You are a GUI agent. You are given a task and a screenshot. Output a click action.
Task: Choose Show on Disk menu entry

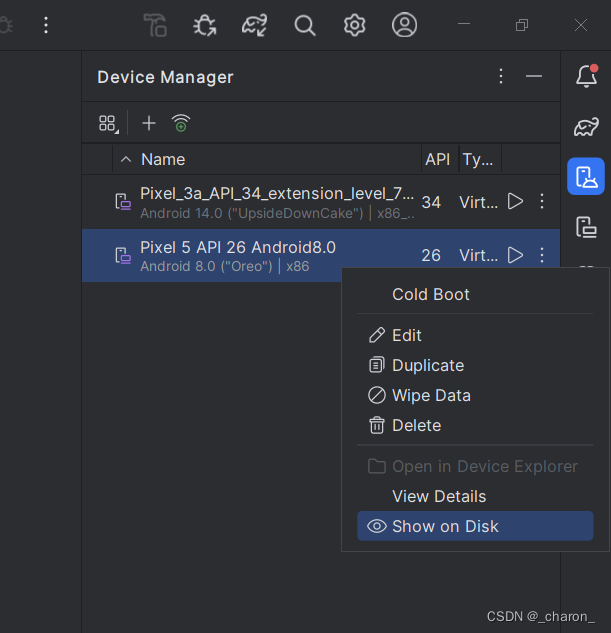pyautogui.click(x=475, y=526)
